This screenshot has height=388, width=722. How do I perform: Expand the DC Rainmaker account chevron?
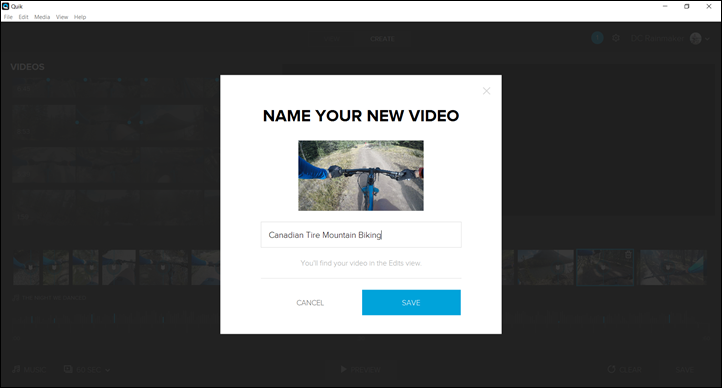pos(707,39)
